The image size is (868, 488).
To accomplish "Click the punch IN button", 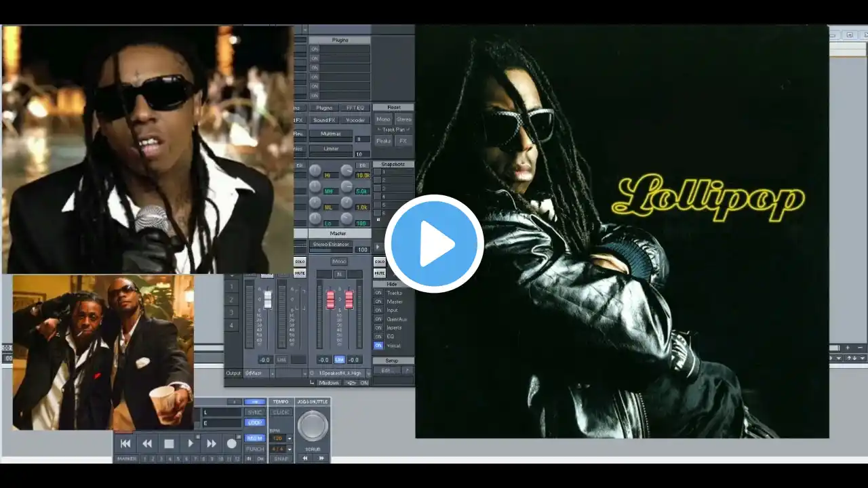I will pos(249,459).
